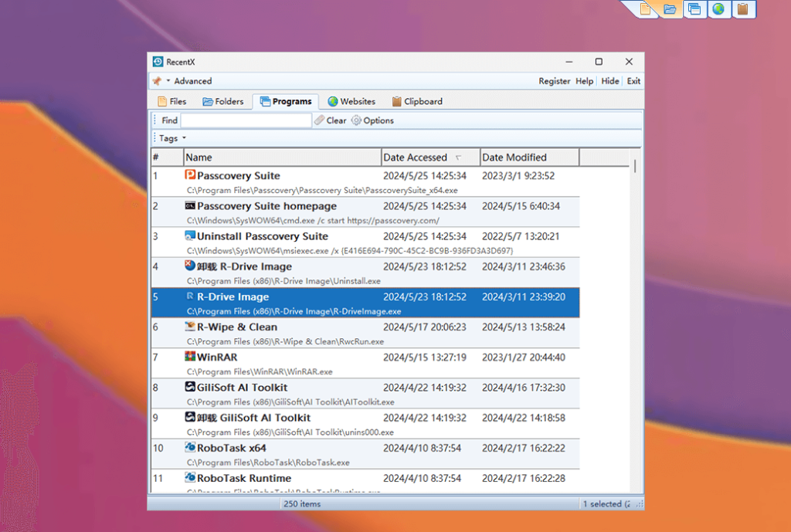The image size is (791, 532).
Task: Click the gear icon next to Options
Action: click(356, 120)
